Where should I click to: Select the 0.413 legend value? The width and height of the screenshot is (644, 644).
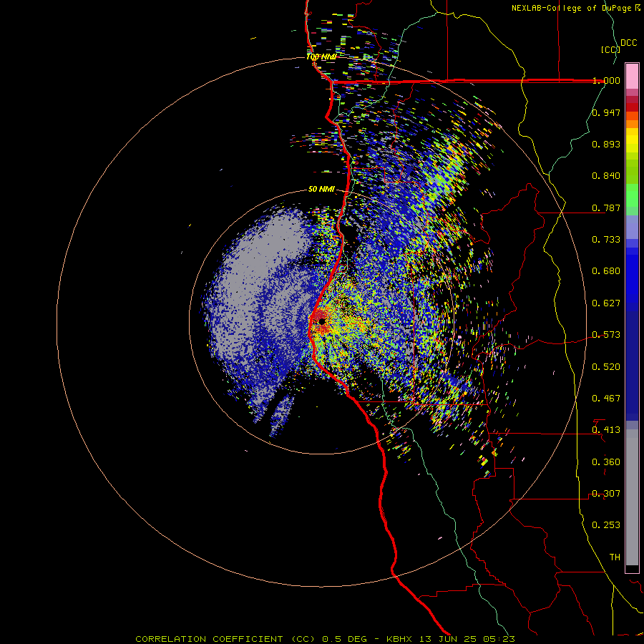point(606,430)
